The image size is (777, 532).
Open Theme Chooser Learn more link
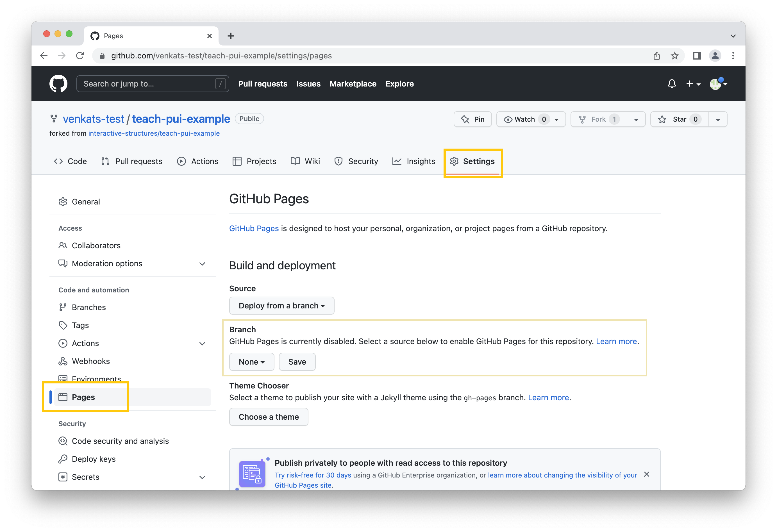[x=548, y=397]
